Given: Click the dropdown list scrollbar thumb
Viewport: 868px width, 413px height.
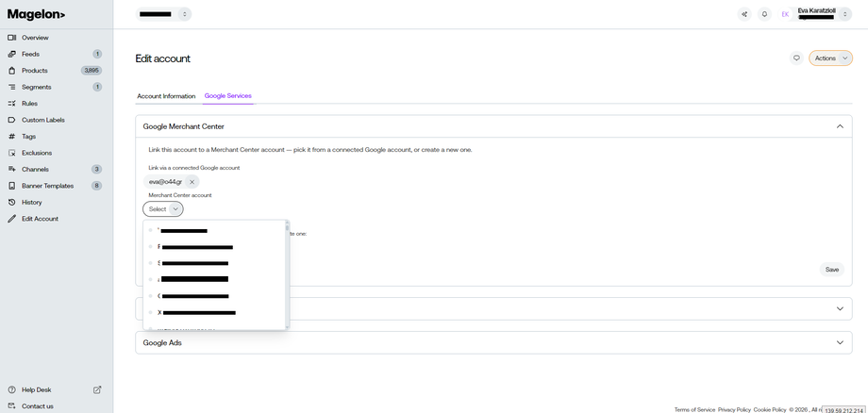Looking at the screenshot, I should click(x=287, y=227).
